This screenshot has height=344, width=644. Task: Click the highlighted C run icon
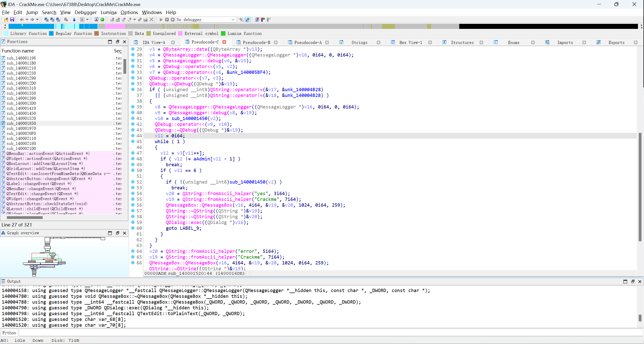pyautogui.click(x=247, y=20)
